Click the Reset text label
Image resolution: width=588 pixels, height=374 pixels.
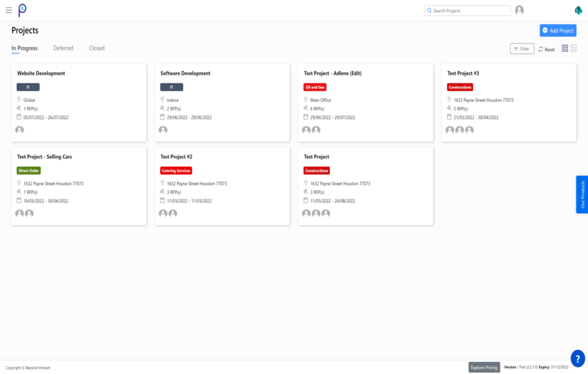(550, 49)
